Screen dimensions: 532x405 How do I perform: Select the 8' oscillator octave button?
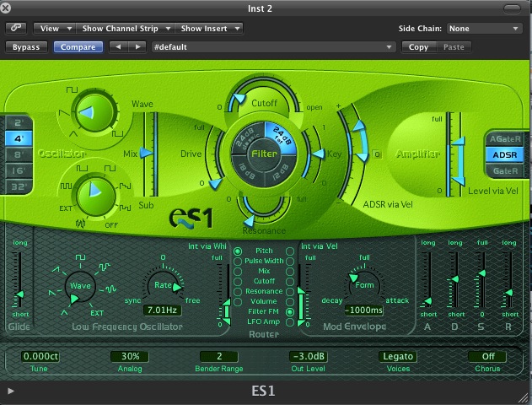click(19, 154)
